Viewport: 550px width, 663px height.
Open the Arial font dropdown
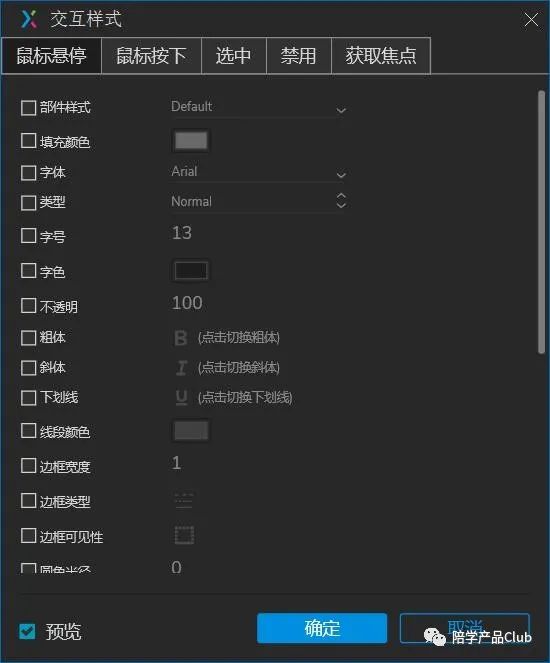pos(259,172)
